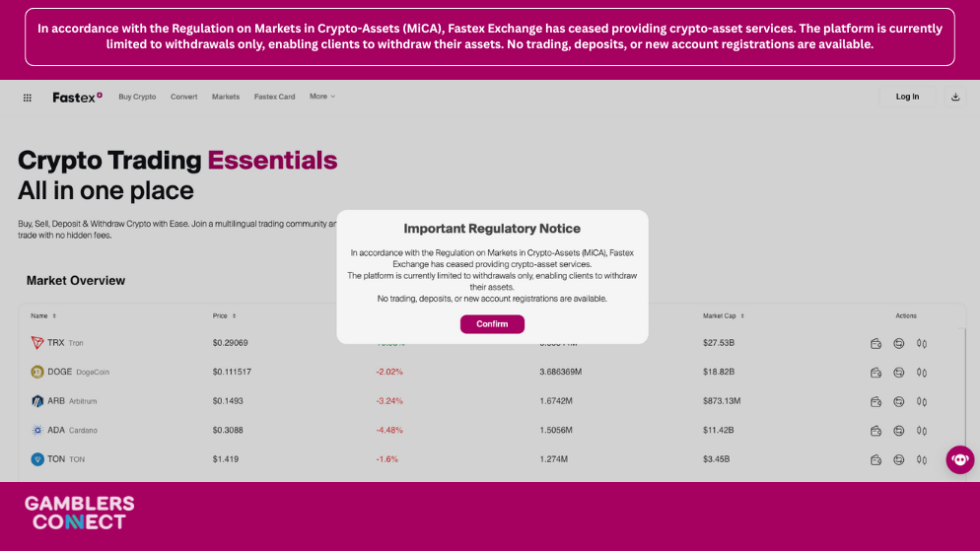The image size is (980, 551).
Task: Select the TRX Tron name cell
Action: [x=57, y=342]
